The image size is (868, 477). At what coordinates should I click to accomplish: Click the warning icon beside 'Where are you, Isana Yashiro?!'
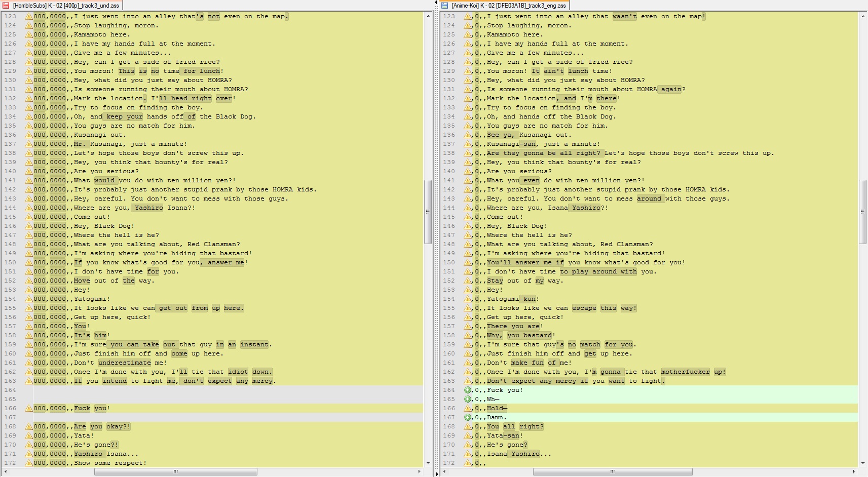(x=468, y=208)
